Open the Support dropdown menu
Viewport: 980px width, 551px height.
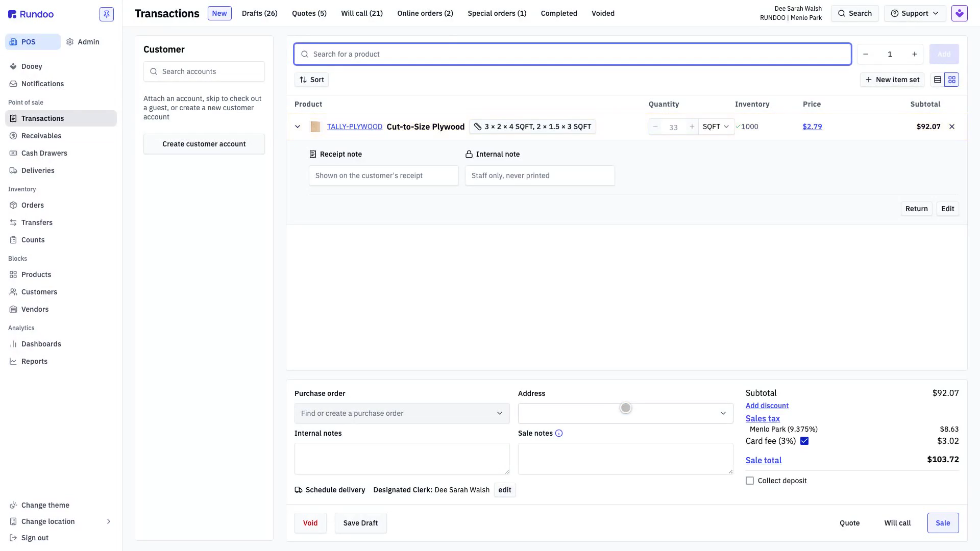pyautogui.click(x=915, y=13)
